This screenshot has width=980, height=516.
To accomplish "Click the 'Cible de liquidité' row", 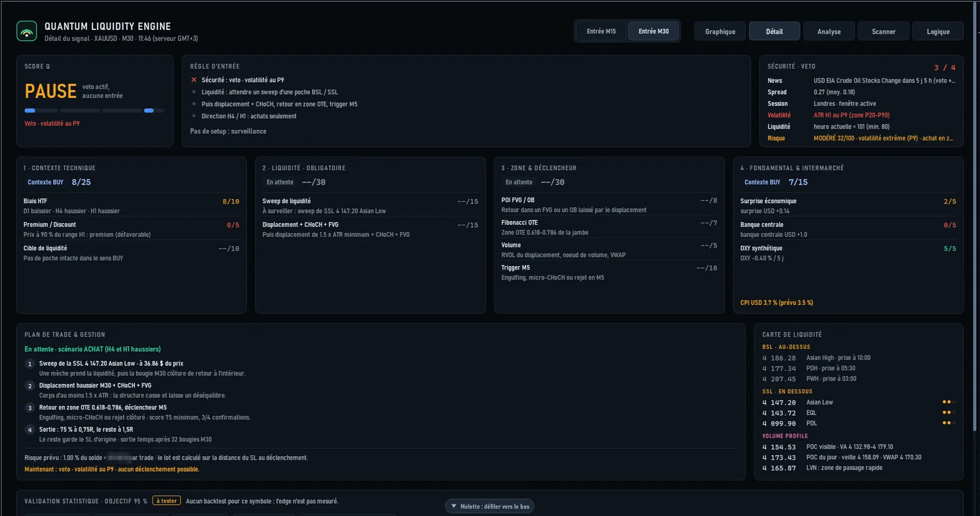I will [131, 253].
